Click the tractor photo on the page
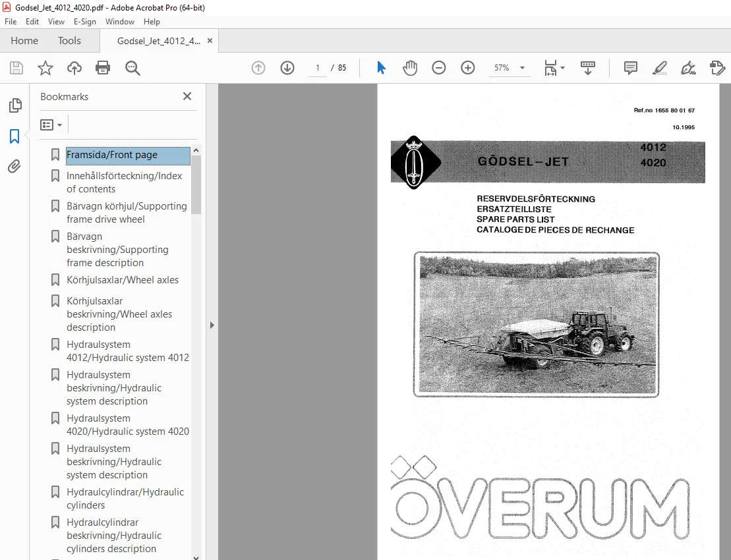 (x=537, y=324)
